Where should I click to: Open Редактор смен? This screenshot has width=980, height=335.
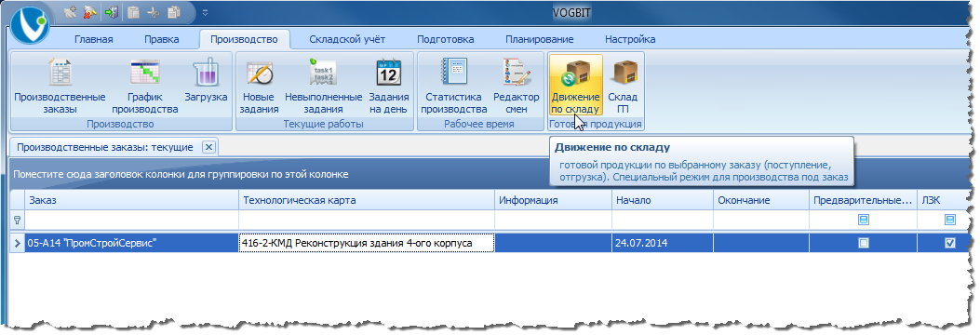(x=517, y=86)
